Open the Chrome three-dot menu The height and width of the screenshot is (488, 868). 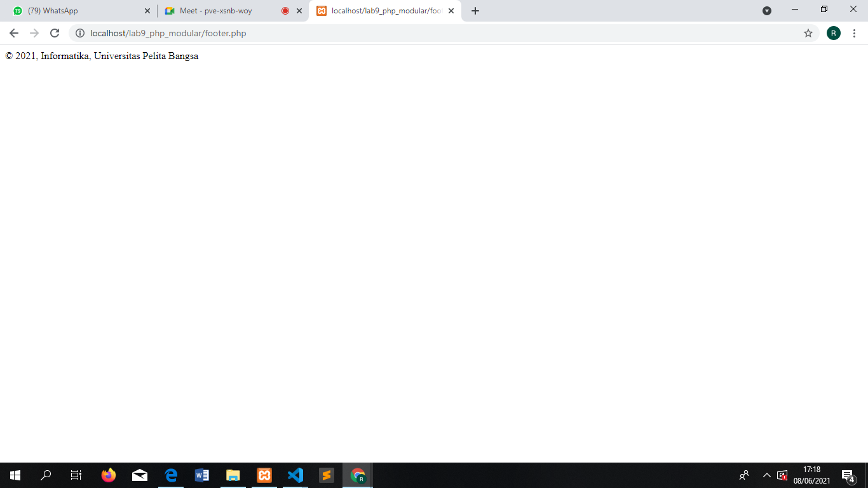(x=853, y=33)
